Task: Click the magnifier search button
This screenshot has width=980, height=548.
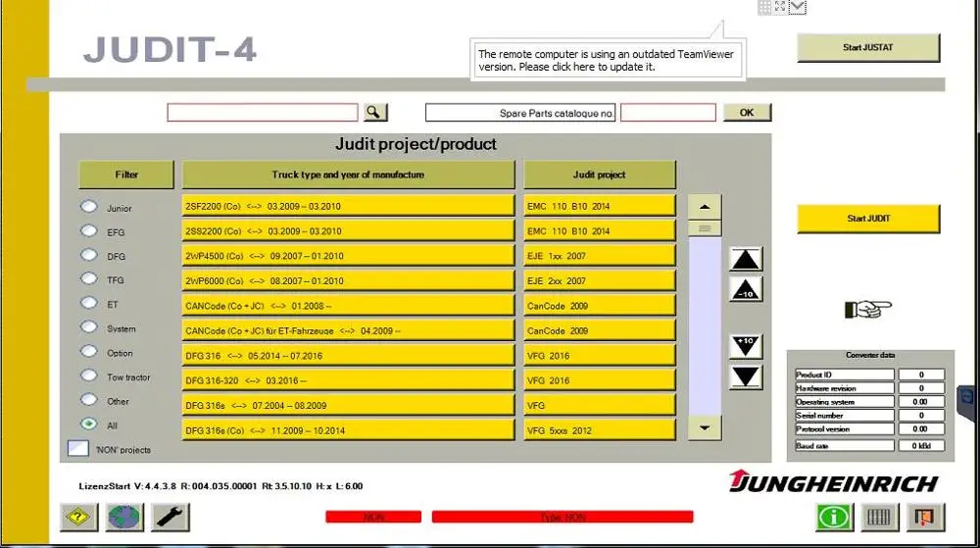Action: pos(373,113)
